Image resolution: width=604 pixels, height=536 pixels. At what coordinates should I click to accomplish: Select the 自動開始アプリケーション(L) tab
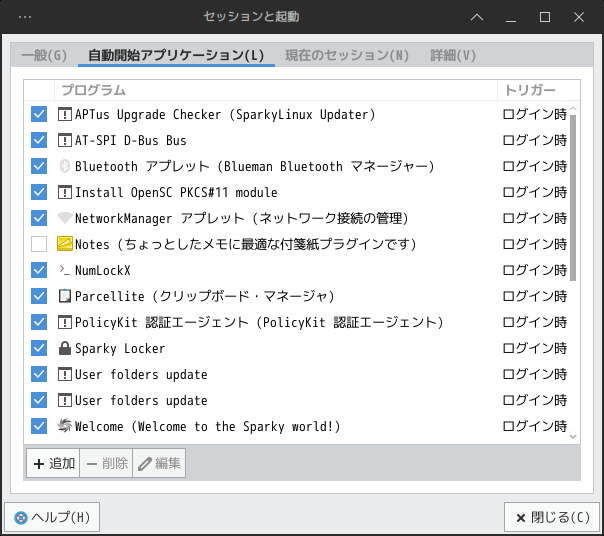pyautogui.click(x=176, y=55)
